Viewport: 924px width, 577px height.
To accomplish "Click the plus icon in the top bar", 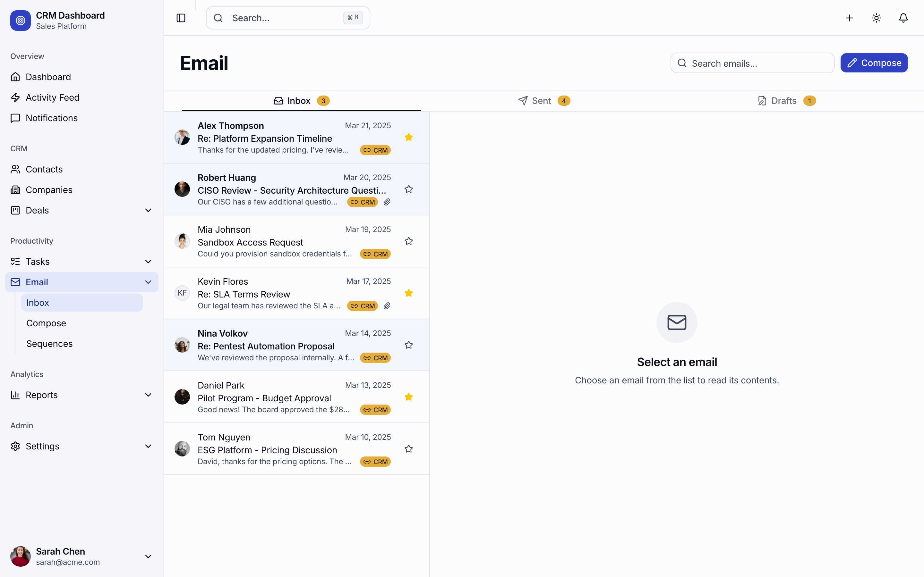I will (850, 18).
